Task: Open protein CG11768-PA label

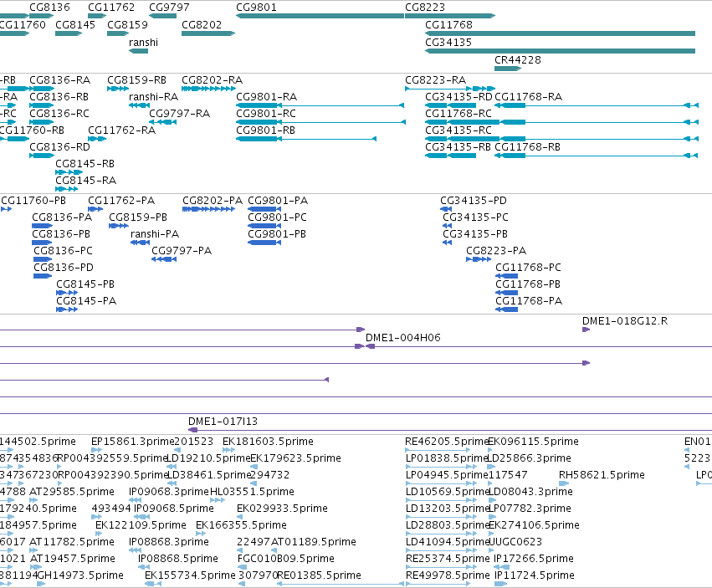Action: click(529, 301)
